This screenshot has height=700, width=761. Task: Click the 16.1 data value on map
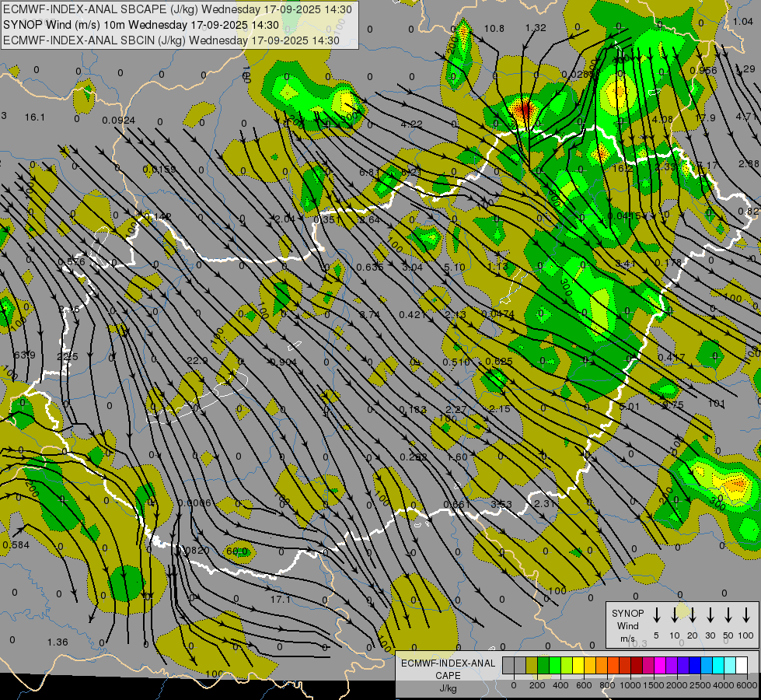[x=34, y=117]
